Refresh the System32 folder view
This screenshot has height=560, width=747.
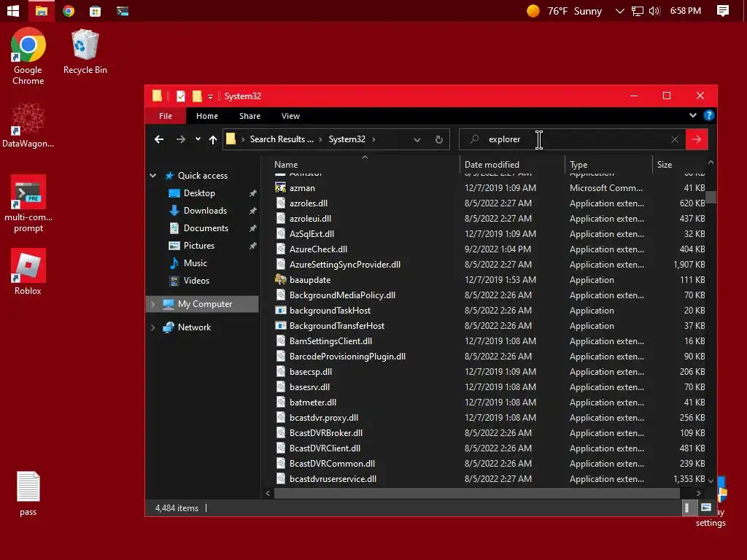point(438,139)
